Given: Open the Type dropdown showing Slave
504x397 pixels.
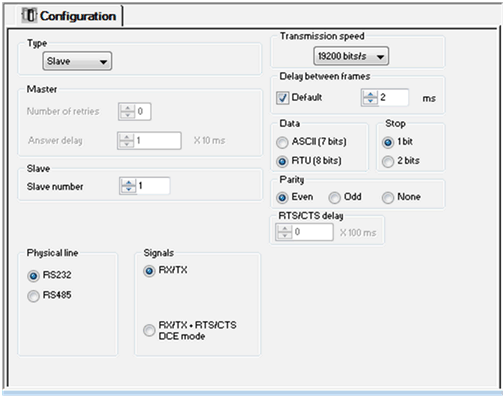Looking at the screenshot, I should tap(77, 61).
